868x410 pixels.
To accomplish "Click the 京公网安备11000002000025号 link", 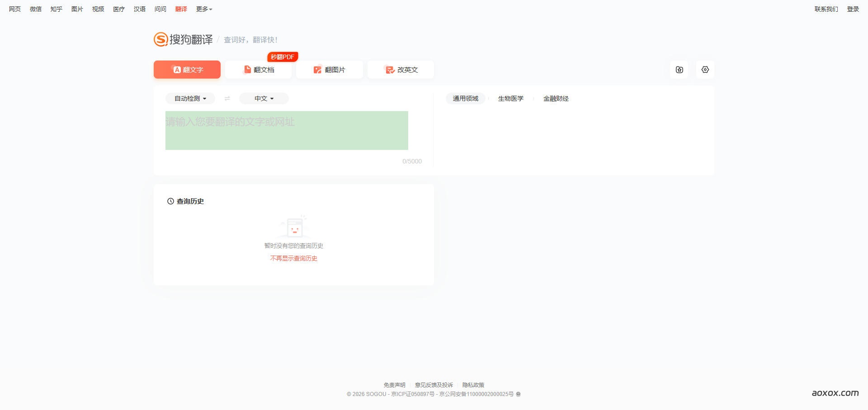I will [x=476, y=394].
